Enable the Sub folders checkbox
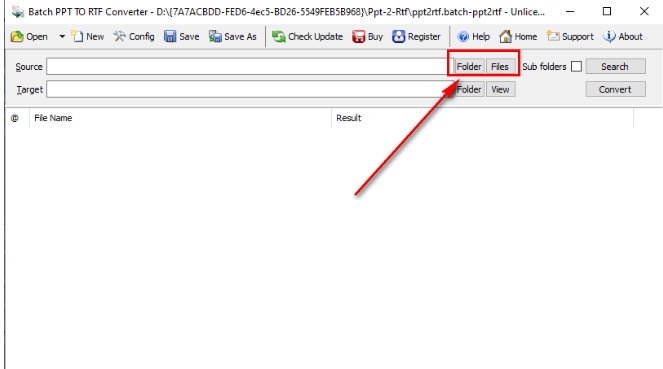 [576, 66]
